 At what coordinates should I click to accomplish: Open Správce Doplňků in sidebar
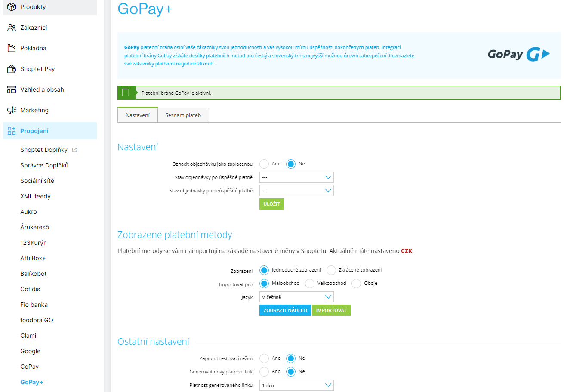point(44,165)
